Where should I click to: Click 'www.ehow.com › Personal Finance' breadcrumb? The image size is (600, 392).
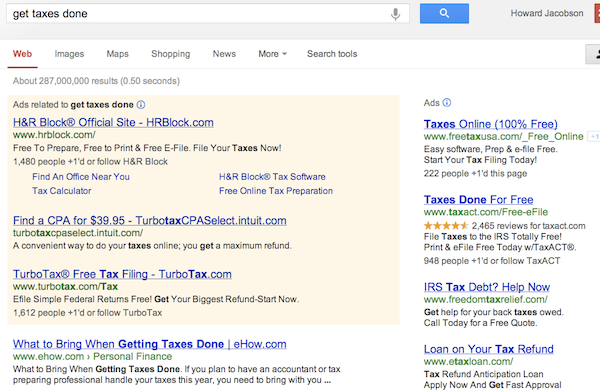pyautogui.click(x=93, y=356)
